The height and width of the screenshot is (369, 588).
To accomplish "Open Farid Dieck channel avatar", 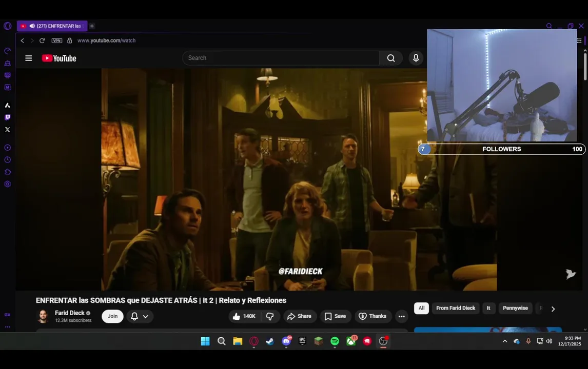I will coord(43,316).
